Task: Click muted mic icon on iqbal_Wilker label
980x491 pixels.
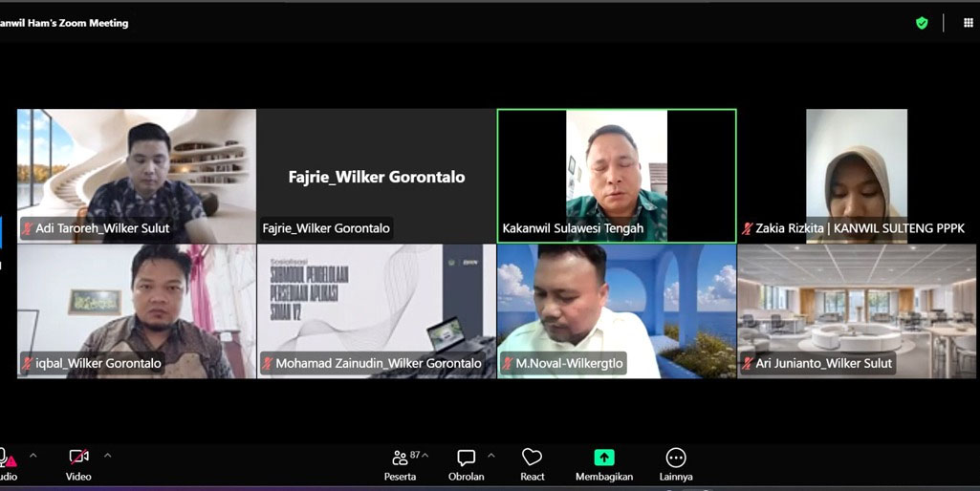Action: 28,364
